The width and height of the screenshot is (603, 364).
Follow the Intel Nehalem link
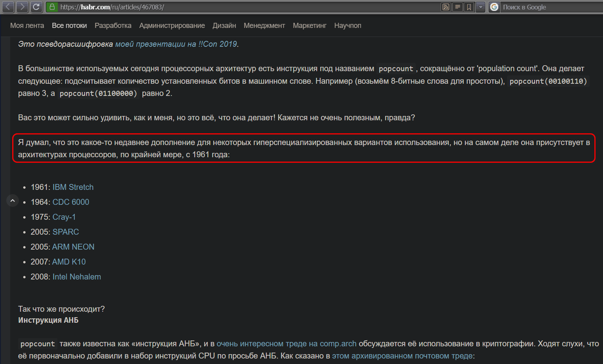point(77,277)
